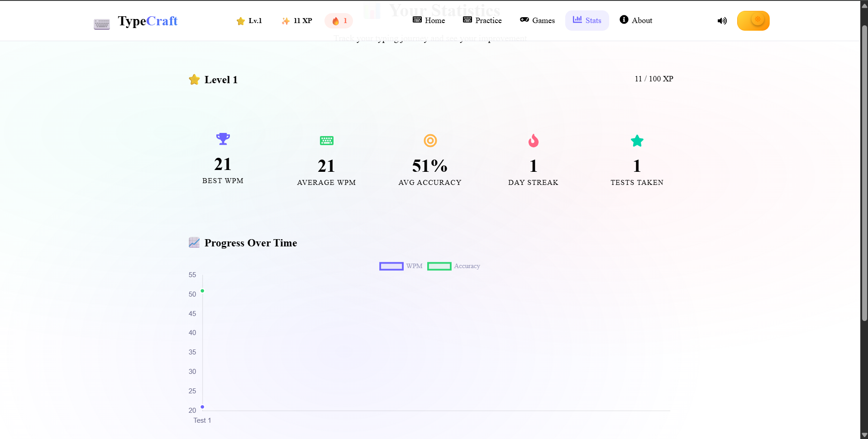Image resolution: width=868 pixels, height=439 pixels.
Task: Click the scrollbar down arrow
Action: pos(864,435)
